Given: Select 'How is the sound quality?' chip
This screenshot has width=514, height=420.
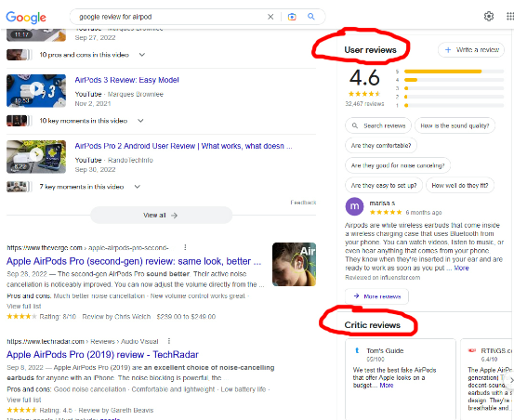Looking at the screenshot, I should click(x=455, y=125).
